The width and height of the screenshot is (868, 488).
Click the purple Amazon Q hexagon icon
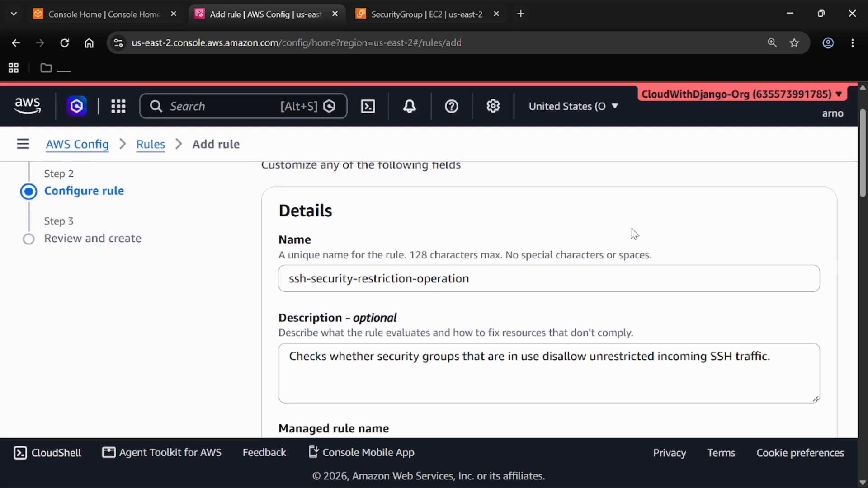[77, 106]
